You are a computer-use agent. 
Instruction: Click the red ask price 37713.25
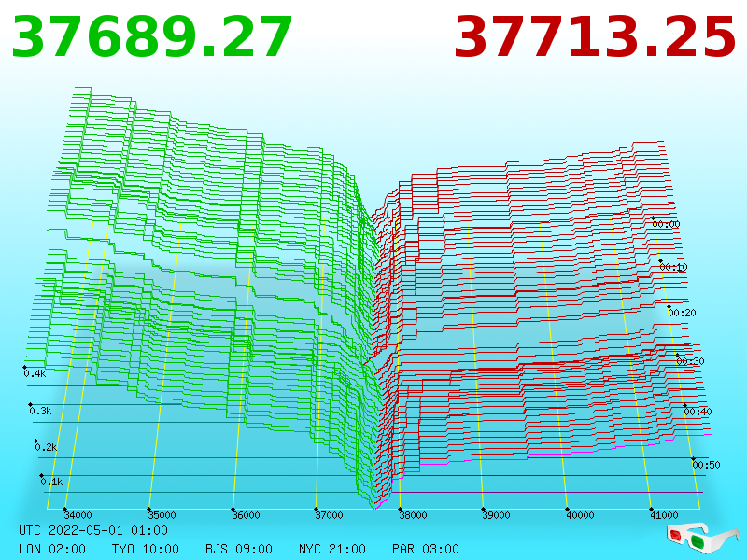[595, 36]
